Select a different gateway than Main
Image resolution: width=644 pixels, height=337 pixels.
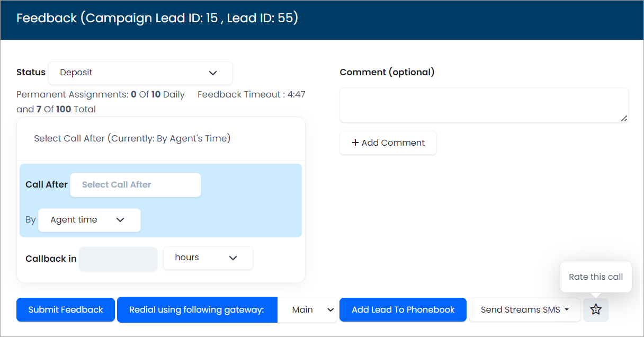tap(307, 309)
